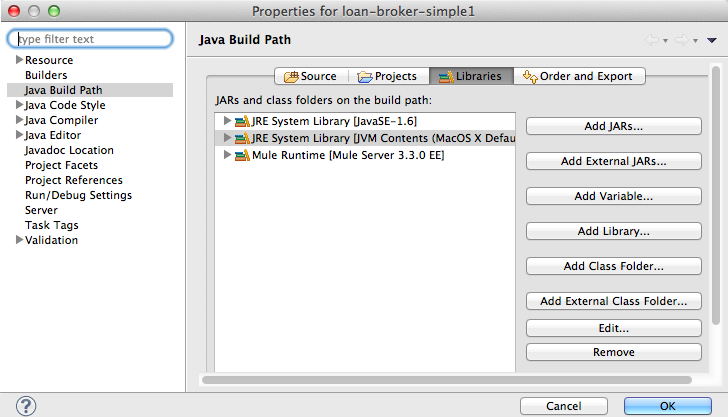Image resolution: width=728 pixels, height=417 pixels.
Task: Expand the Validation node
Action: pyautogui.click(x=19, y=239)
